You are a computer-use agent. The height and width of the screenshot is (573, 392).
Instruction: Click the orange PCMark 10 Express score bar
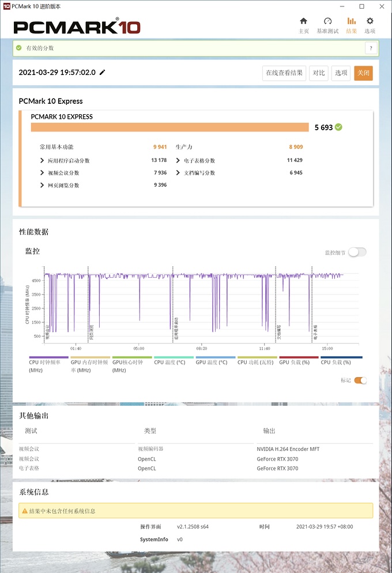tap(170, 127)
